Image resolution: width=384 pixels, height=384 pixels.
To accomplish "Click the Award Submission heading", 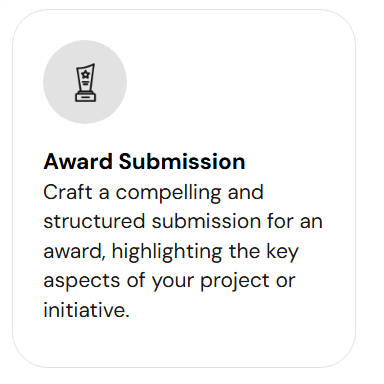I will coord(144,162).
